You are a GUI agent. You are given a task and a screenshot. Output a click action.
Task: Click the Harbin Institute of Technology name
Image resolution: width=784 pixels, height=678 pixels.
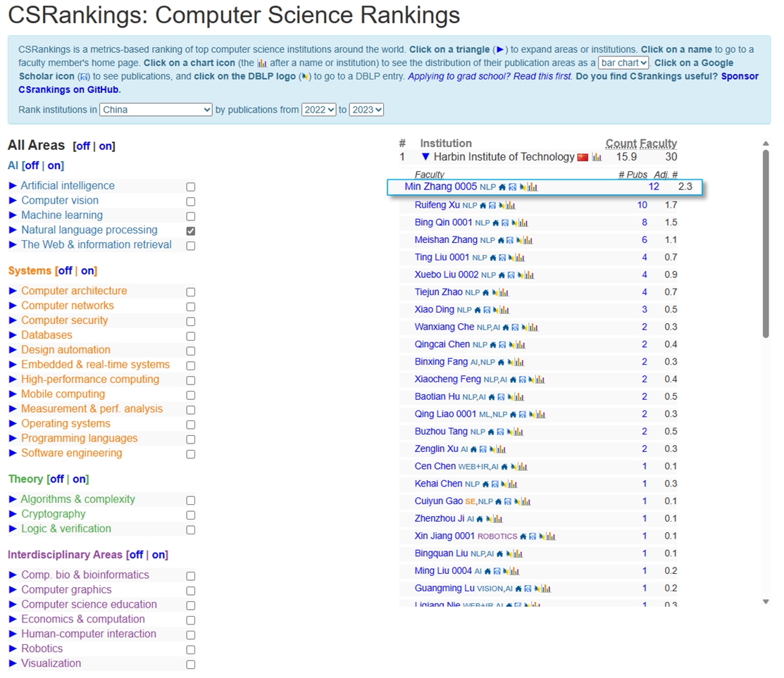point(504,157)
